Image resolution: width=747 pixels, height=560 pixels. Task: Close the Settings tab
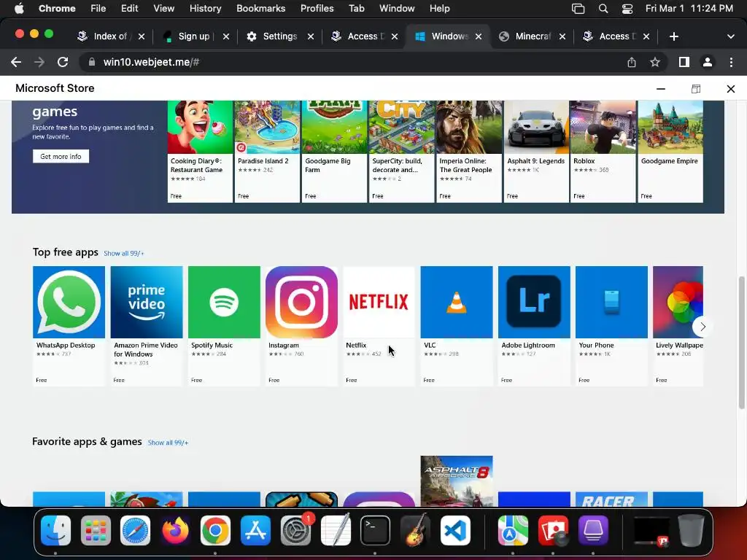click(x=311, y=36)
